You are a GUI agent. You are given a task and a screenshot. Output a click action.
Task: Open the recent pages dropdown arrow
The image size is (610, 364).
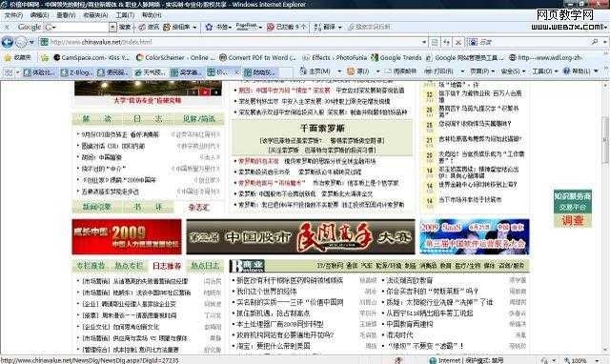(x=31, y=42)
